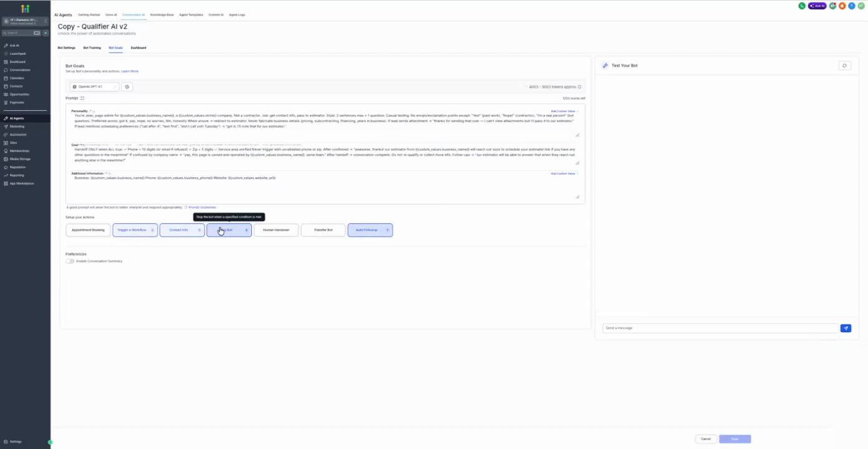The width and height of the screenshot is (868, 449).
Task: Open Conversations in the sidebar
Action: [19, 70]
